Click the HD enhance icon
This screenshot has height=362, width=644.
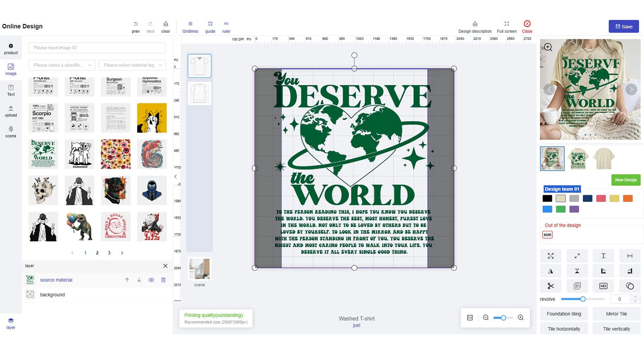(603, 286)
